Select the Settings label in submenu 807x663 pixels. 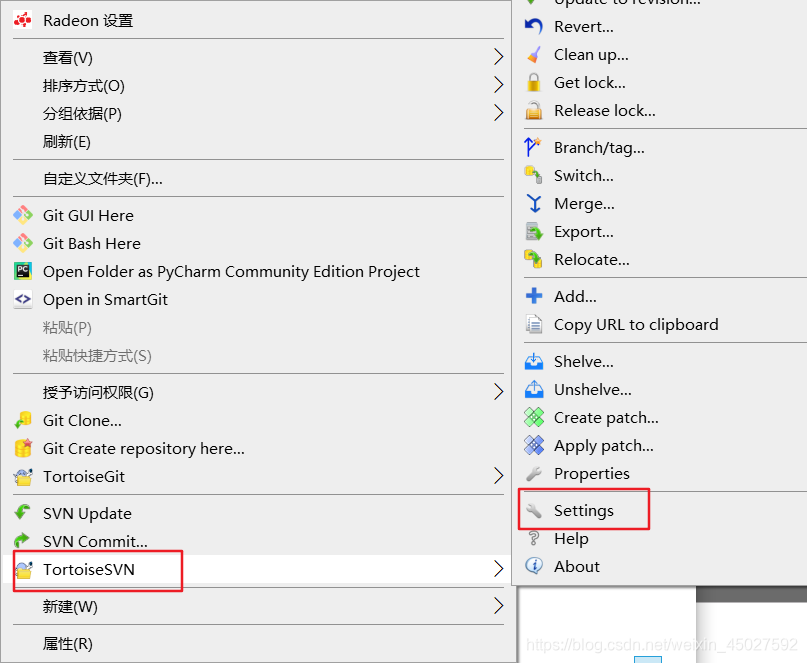[x=584, y=511]
